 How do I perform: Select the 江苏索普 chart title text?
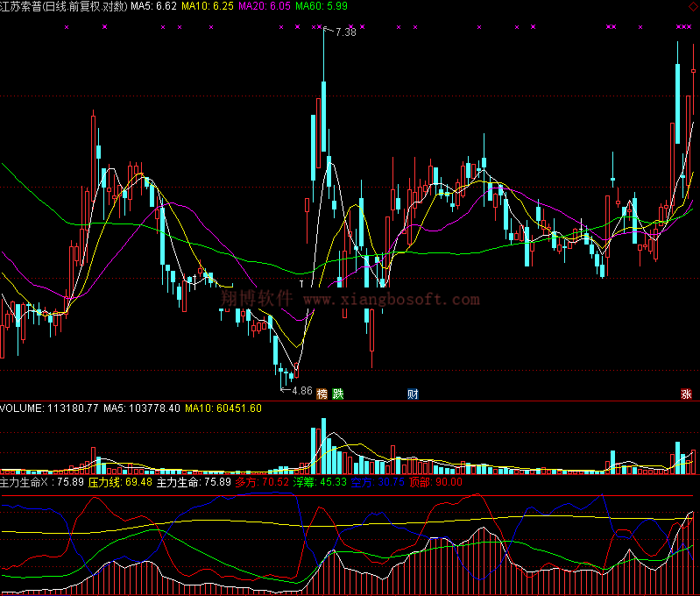(64, 6)
